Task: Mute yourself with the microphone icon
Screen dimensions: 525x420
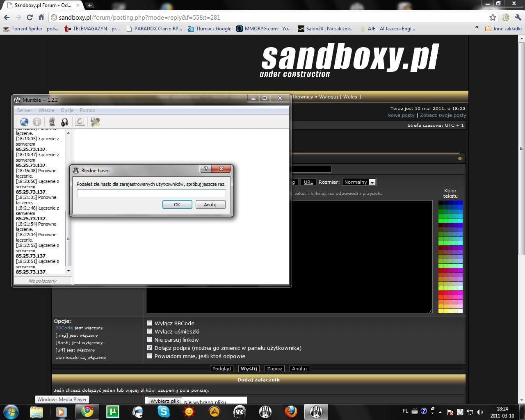Action: click(52, 122)
